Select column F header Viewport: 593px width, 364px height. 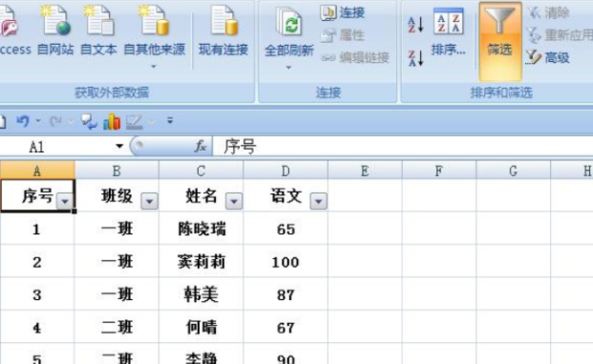click(x=439, y=171)
